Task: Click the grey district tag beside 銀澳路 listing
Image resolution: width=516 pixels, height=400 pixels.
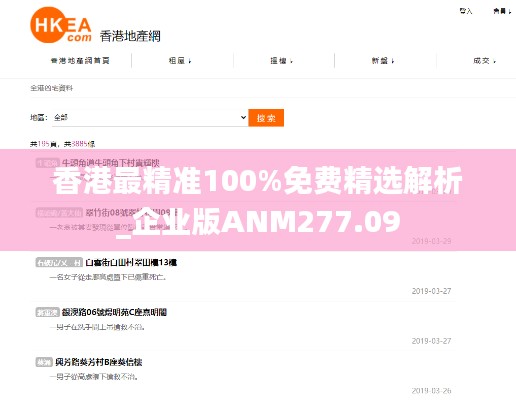Action: [x=47, y=312]
